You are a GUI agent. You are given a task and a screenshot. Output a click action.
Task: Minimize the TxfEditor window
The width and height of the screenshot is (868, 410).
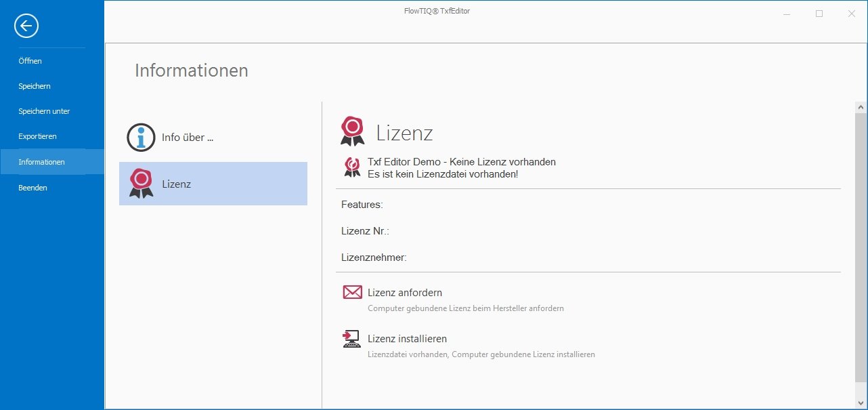(x=787, y=14)
